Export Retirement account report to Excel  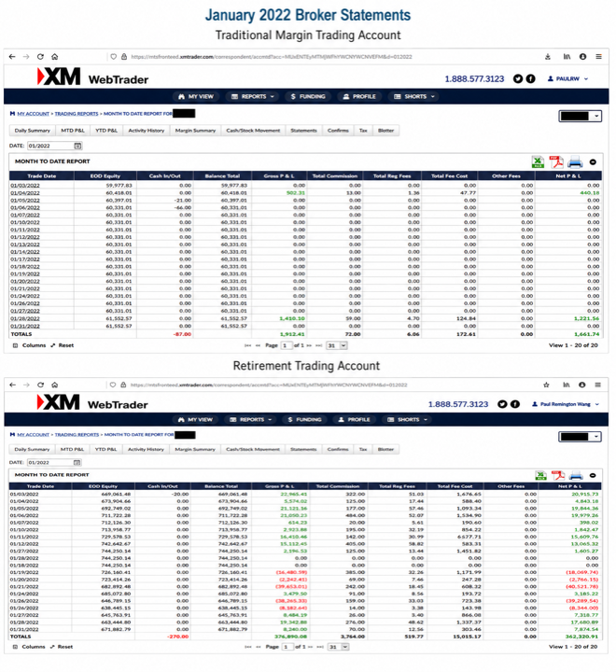pos(541,475)
